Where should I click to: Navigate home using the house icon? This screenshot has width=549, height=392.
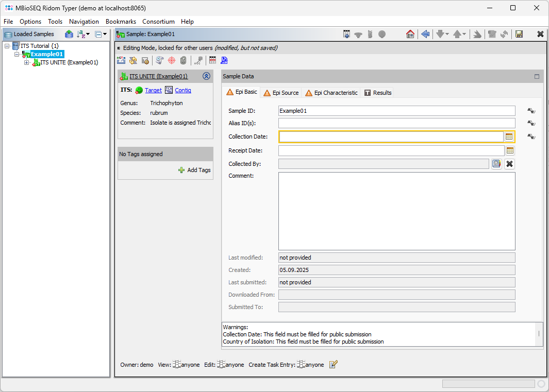pos(410,34)
